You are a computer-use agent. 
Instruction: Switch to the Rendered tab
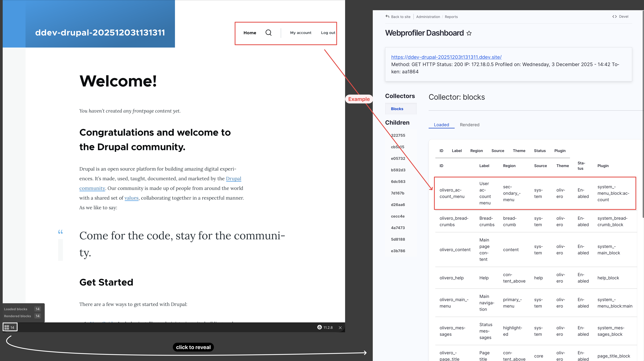click(469, 125)
